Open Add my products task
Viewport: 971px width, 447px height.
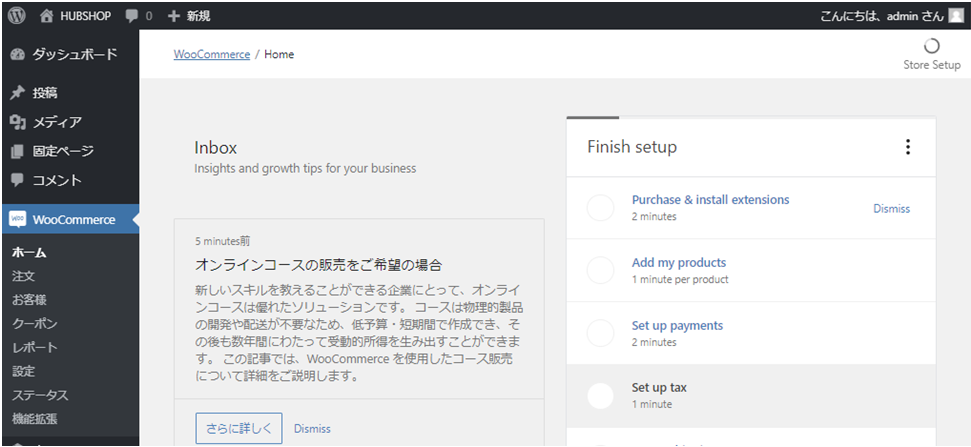coord(679,263)
